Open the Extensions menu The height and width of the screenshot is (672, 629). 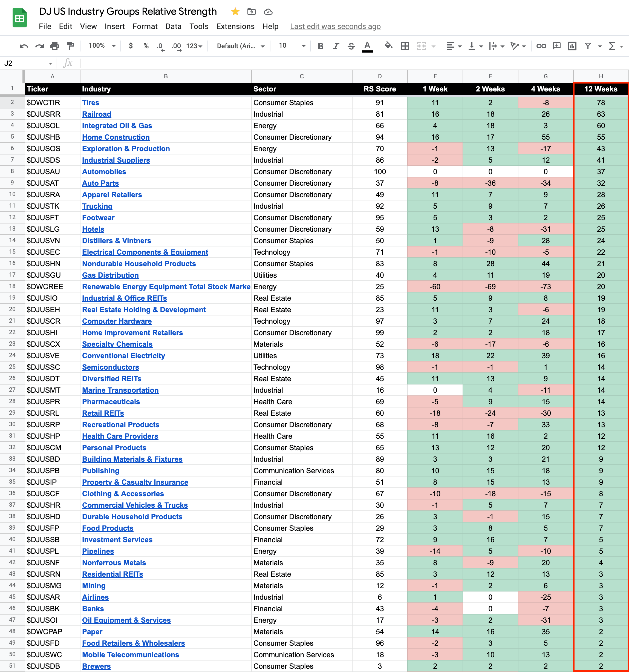click(x=235, y=26)
